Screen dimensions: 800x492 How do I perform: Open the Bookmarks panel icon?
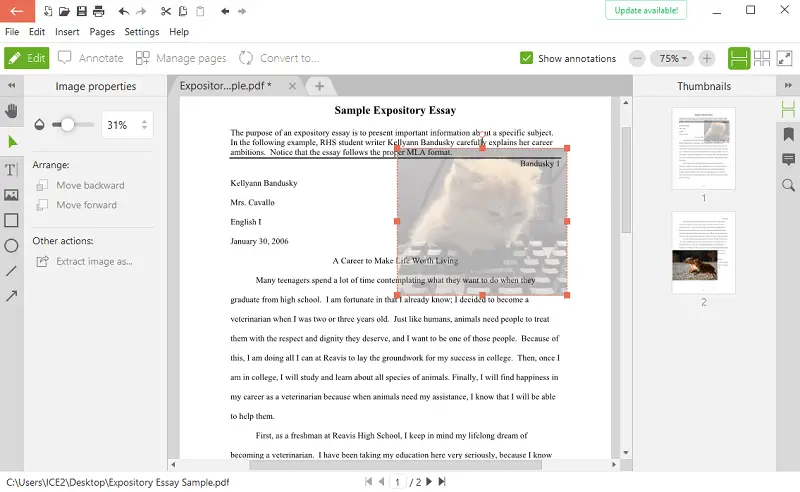click(x=788, y=134)
